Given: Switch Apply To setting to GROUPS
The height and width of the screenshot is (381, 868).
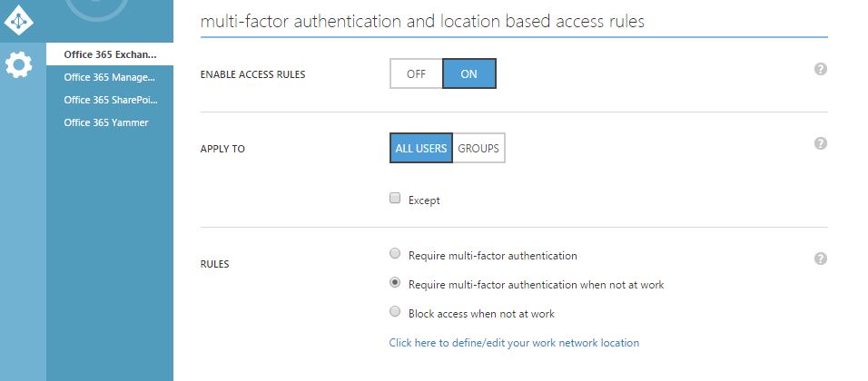Looking at the screenshot, I should [x=478, y=148].
